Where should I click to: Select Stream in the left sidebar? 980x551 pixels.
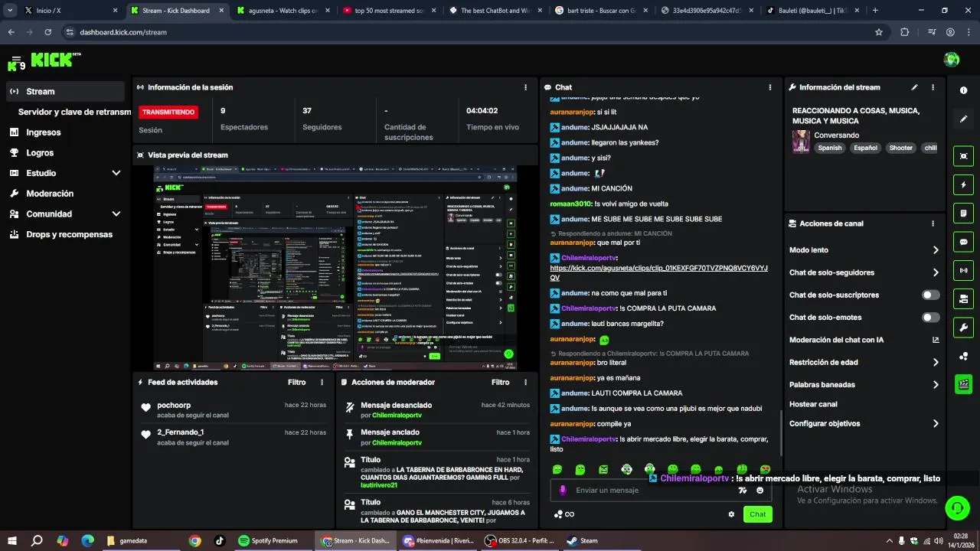(x=65, y=91)
